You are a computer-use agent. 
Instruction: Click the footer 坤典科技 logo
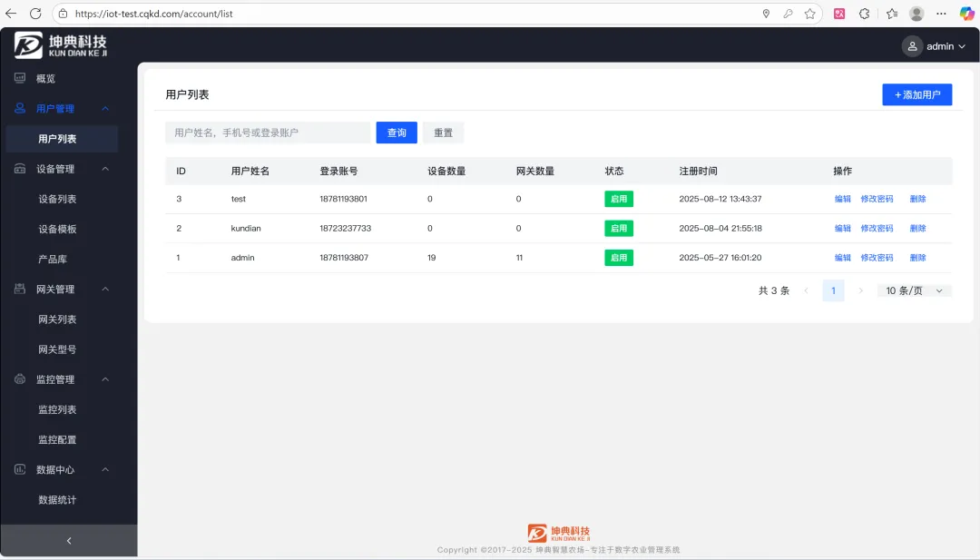pos(559,533)
